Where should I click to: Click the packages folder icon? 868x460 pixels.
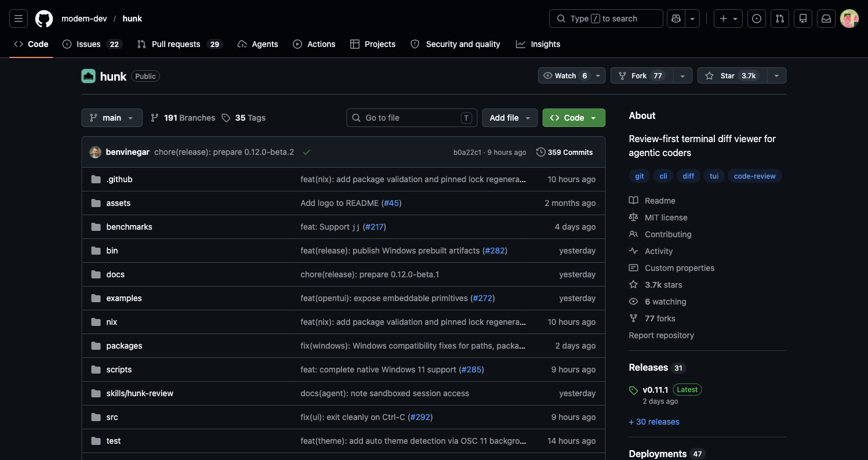96,346
